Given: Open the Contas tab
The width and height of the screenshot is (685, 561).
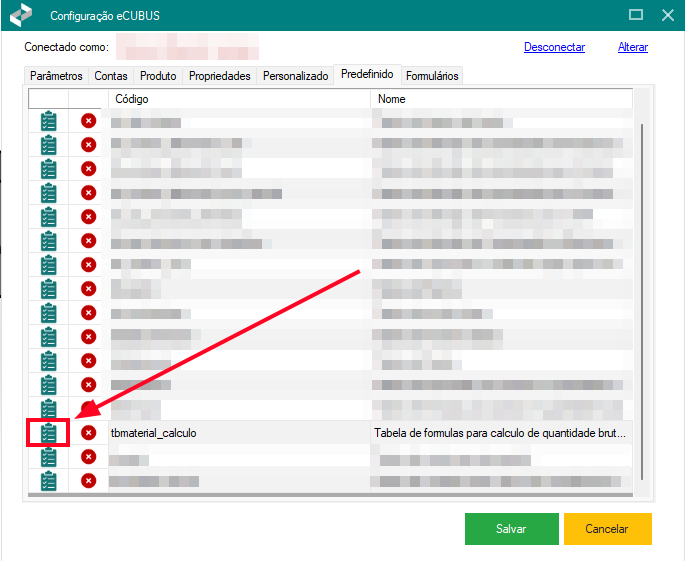Looking at the screenshot, I should pyautogui.click(x=112, y=76).
